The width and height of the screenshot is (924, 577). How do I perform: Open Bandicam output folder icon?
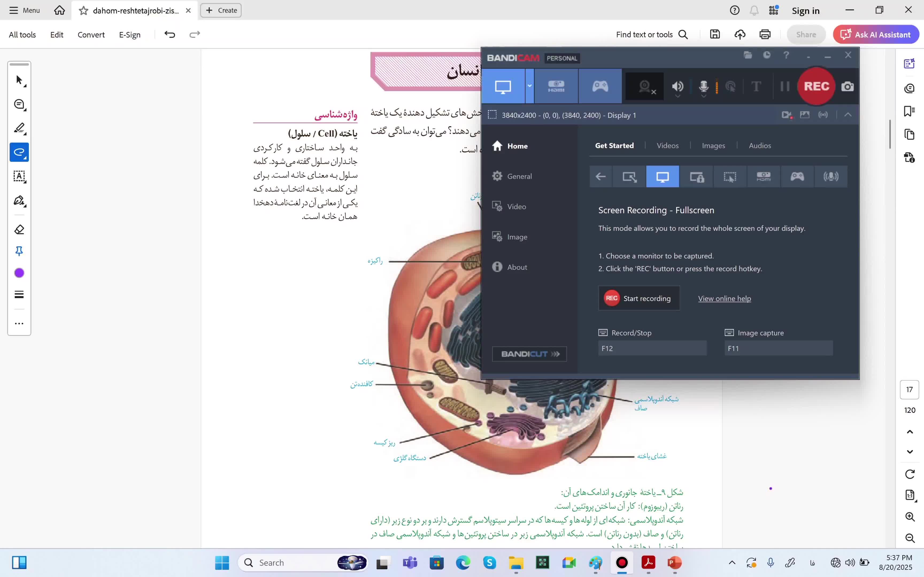pos(748,55)
